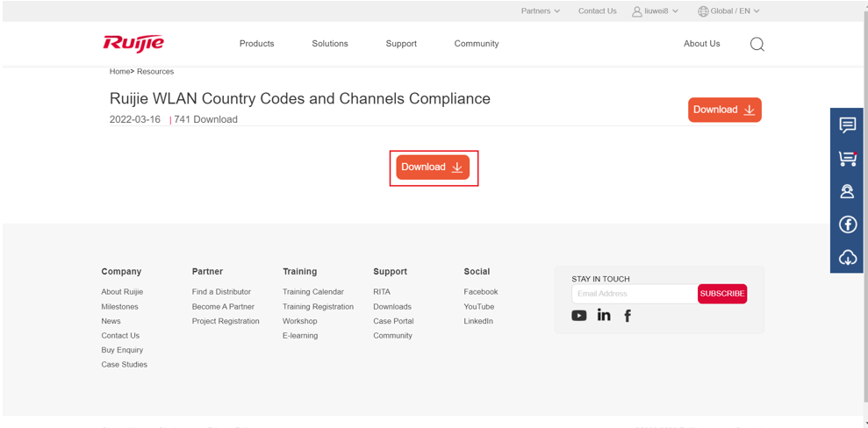Click the cloud download icon in side panel

pyautogui.click(x=848, y=257)
